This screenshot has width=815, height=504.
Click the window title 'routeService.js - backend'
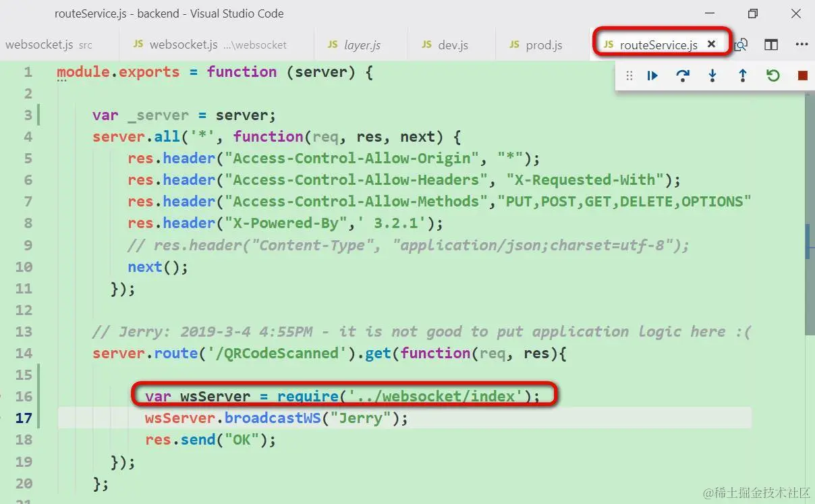pyautogui.click(x=115, y=13)
